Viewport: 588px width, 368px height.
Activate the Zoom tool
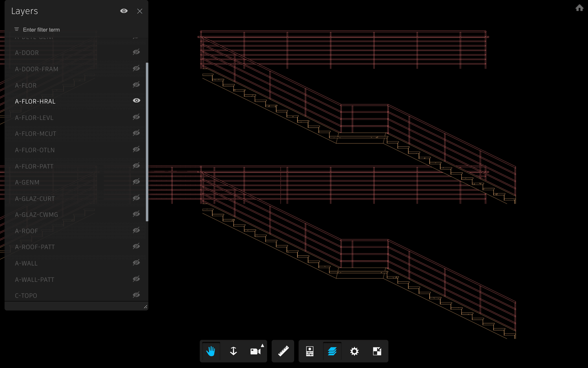click(x=233, y=351)
